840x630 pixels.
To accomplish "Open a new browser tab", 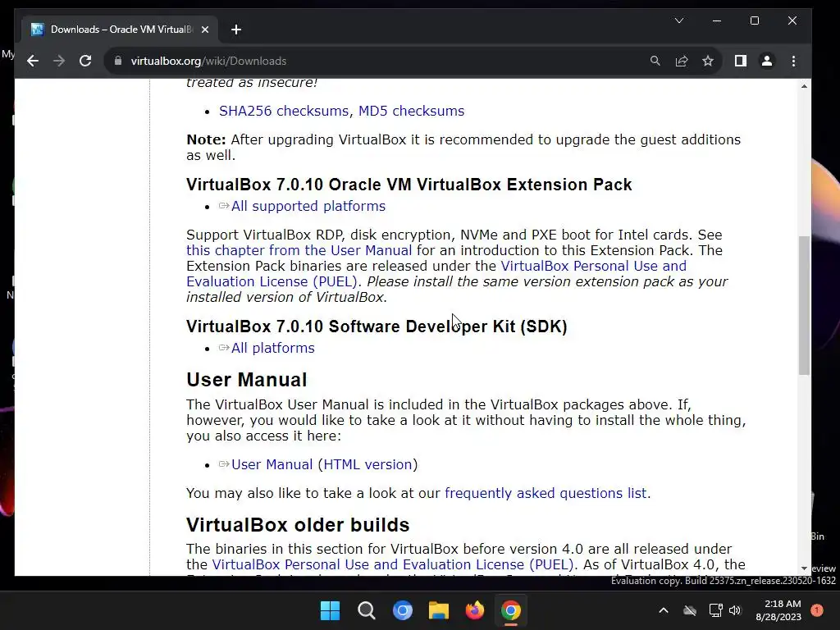I will click(236, 30).
